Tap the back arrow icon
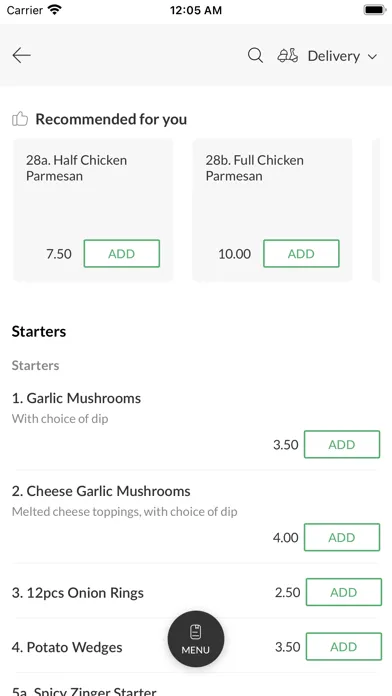This screenshot has width=392, height=696. pyautogui.click(x=21, y=55)
